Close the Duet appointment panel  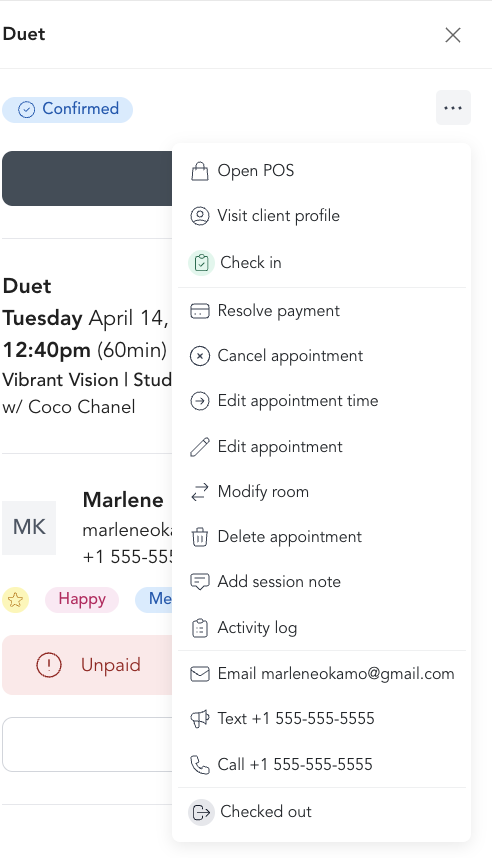pyautogui.click(x=453, y=35)
